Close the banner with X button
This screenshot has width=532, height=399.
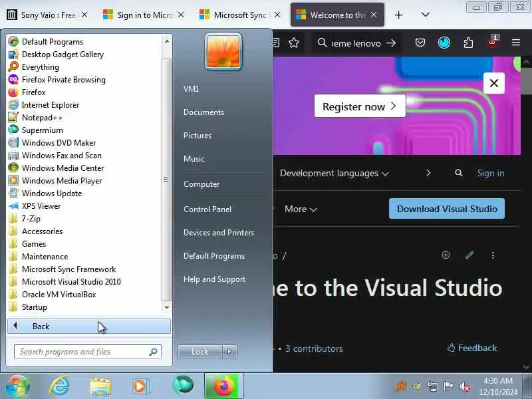[494, 83]
